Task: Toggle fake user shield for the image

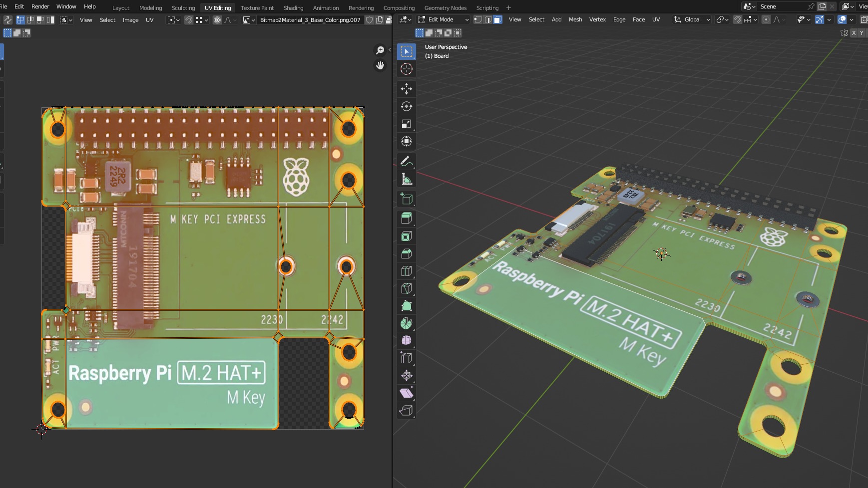Action: coord(369,20)
